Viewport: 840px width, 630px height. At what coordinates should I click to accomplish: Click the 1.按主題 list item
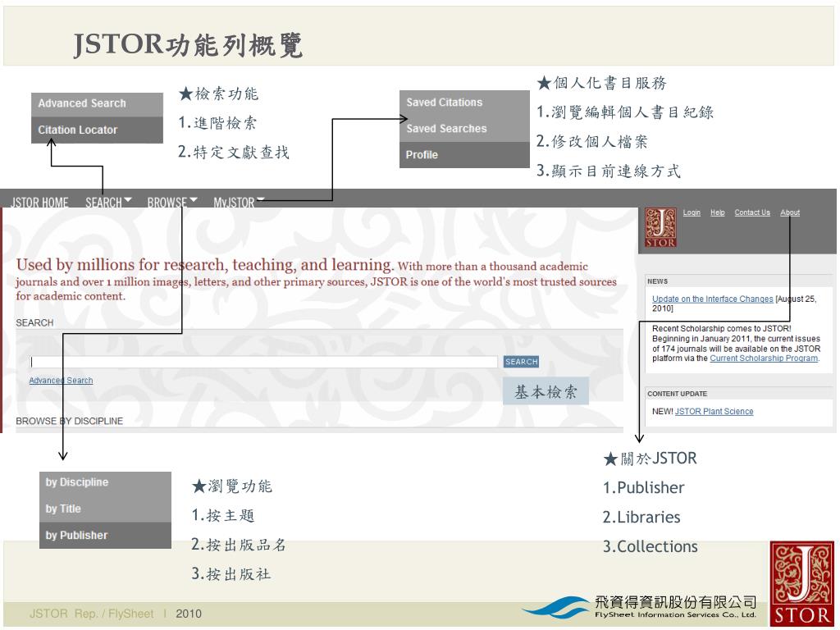coord(223,515)
